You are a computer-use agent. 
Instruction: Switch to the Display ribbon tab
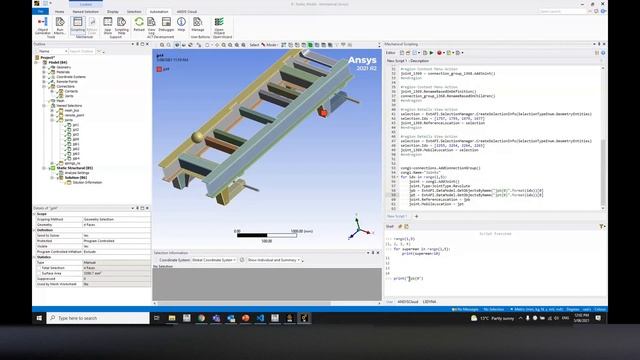click(x=113, y=12)
